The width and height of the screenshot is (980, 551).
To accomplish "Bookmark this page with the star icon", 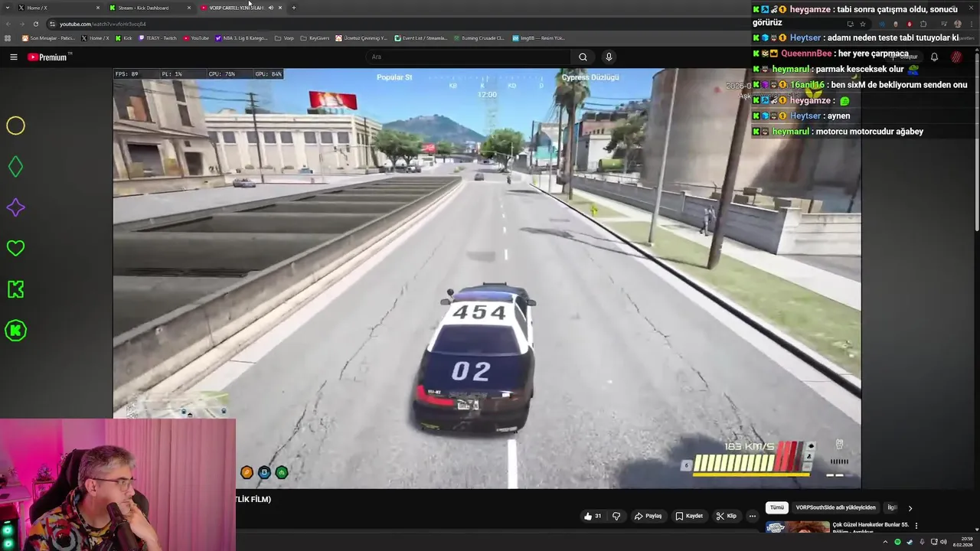I will tap(863, 24).
